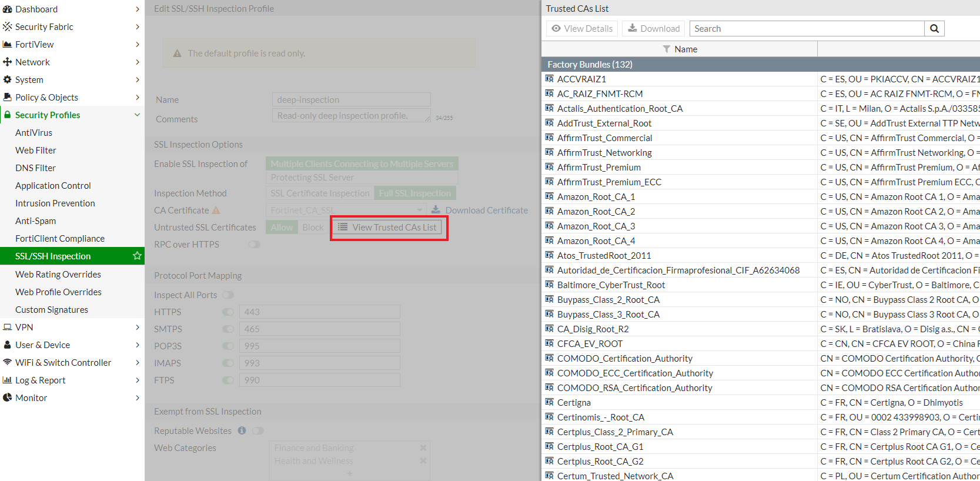Click the plus icon to add web category

tap(350, 473)
